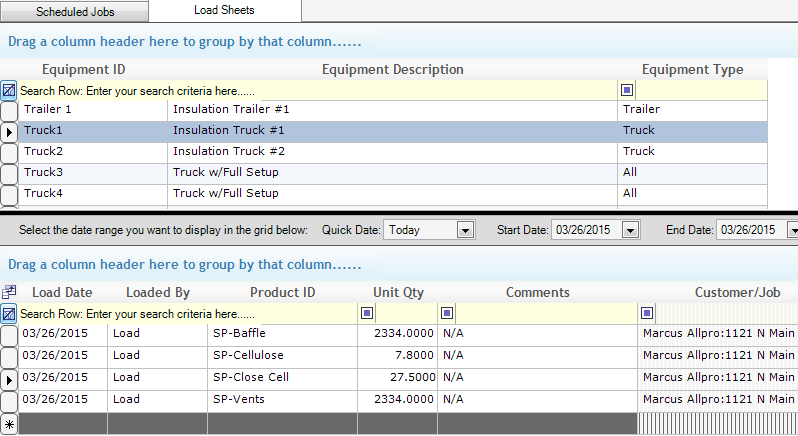Select the Truck2 row selector
This screenshot has width=798, height=436.
click(9, 153)
